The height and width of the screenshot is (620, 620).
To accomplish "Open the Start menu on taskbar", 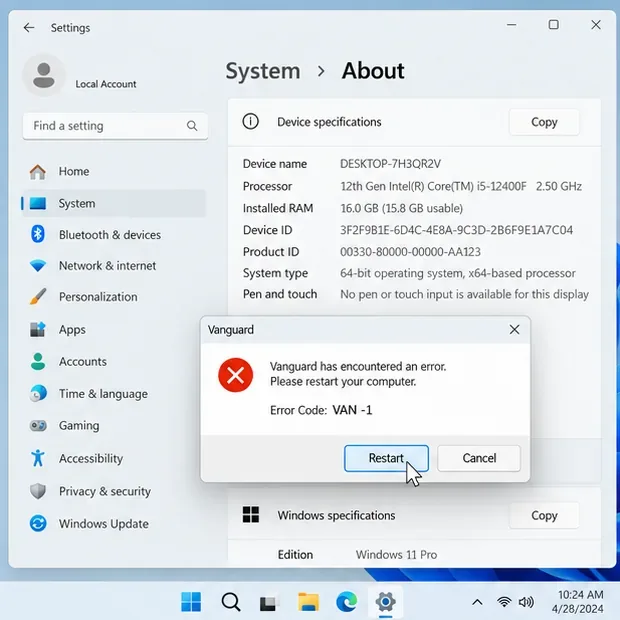I will click(x=191, y=602).
